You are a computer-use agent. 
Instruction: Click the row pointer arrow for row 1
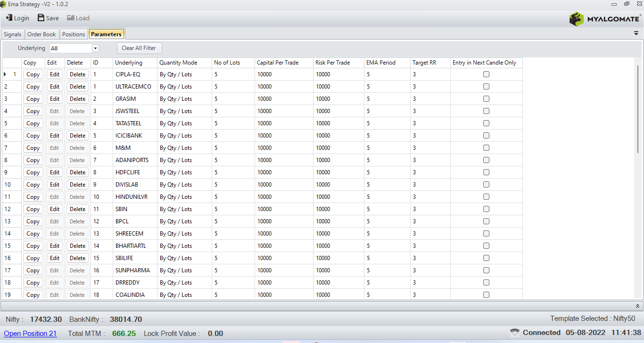(5, 74)
